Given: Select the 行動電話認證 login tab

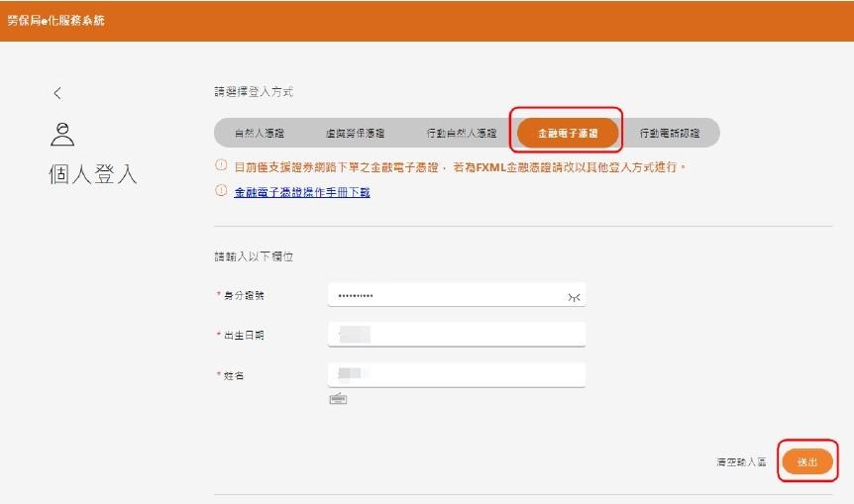Looking at the screenshot, I should pyautogui.click(x=670, y=133).
